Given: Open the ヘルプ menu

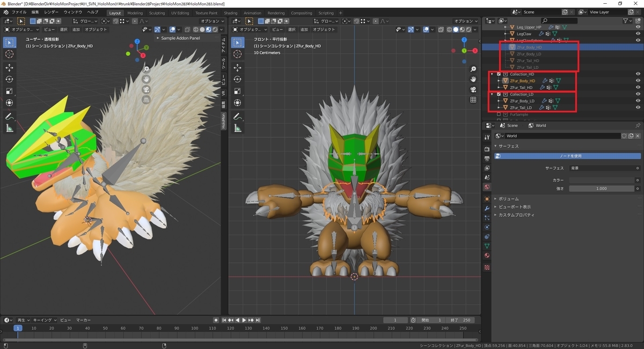Looking at the screenshot, I should coord(93,12).
